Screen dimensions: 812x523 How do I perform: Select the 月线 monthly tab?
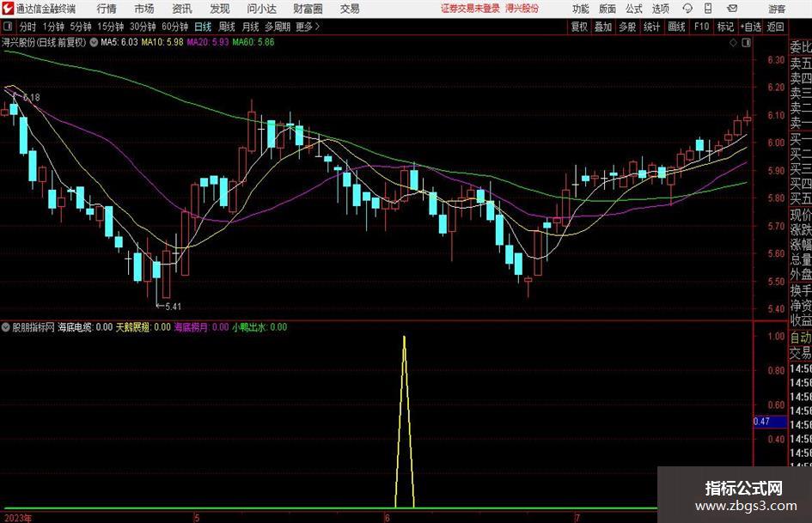click(x=251, y=27)
